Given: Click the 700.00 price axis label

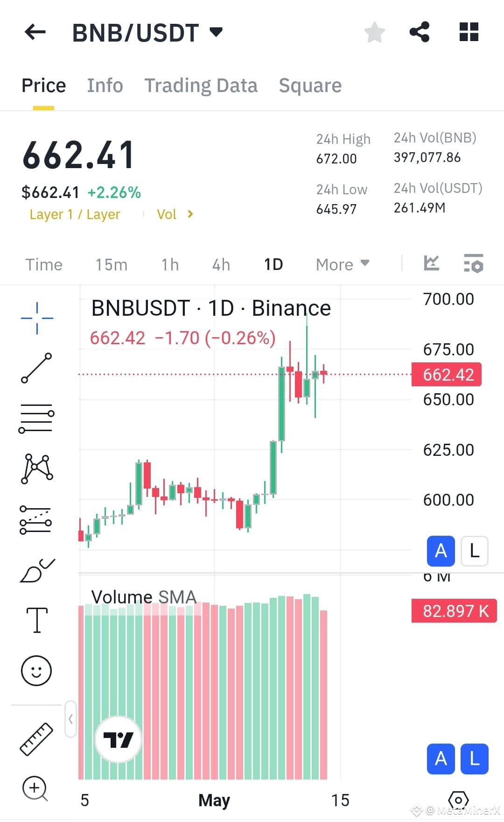Looking at the screenshot, I should click(448, 299).
